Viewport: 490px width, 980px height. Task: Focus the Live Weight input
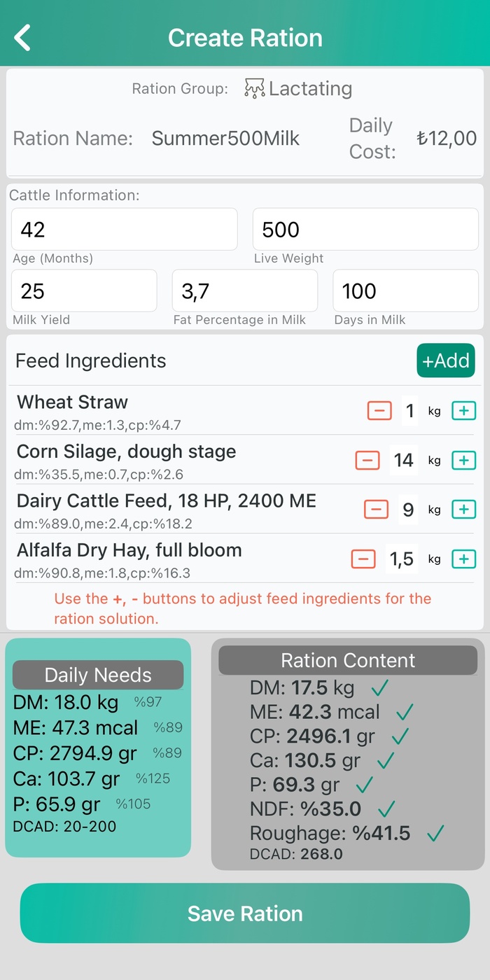point(365,230)
